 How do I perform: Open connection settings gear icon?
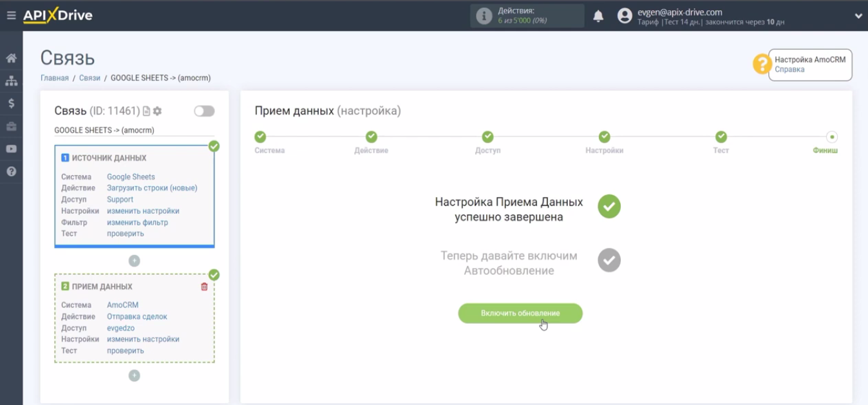[x=157, y=111]
